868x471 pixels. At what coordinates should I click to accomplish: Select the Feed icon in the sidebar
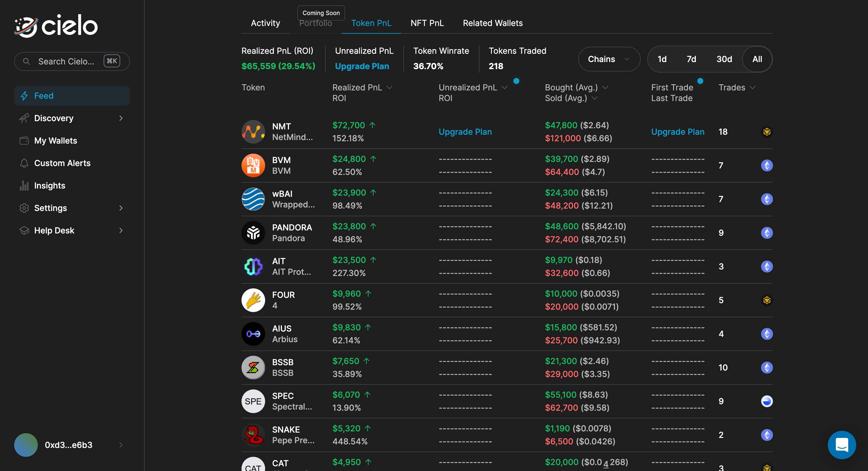[24, 96]
